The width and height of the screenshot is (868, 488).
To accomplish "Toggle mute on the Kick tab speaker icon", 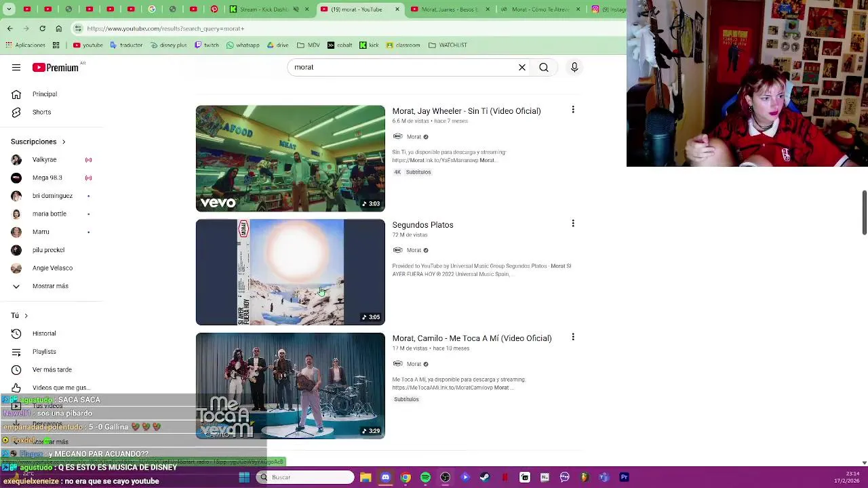I will point(296,9).
